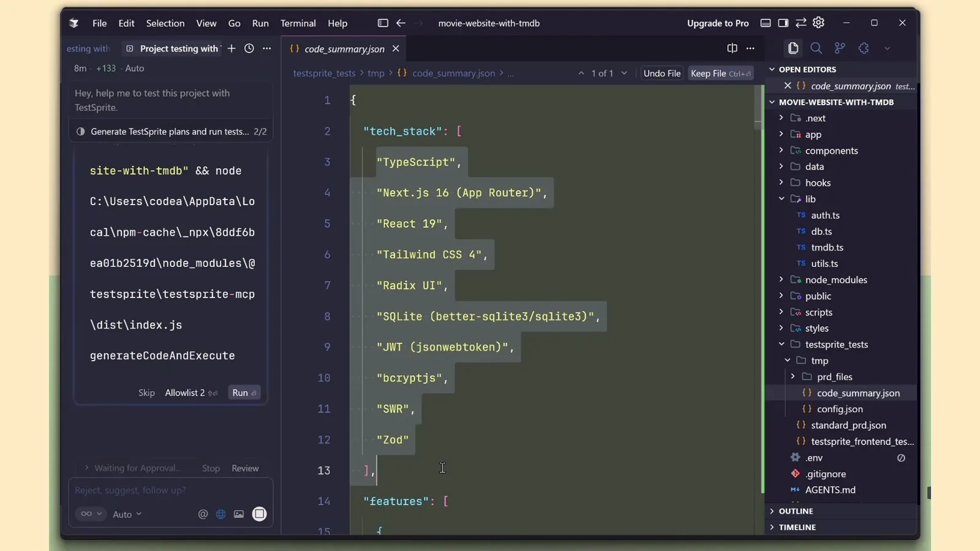Click Upgrade to Pro link
The width and height of the screenshot is (980, 551).
(x=718, y=23)
